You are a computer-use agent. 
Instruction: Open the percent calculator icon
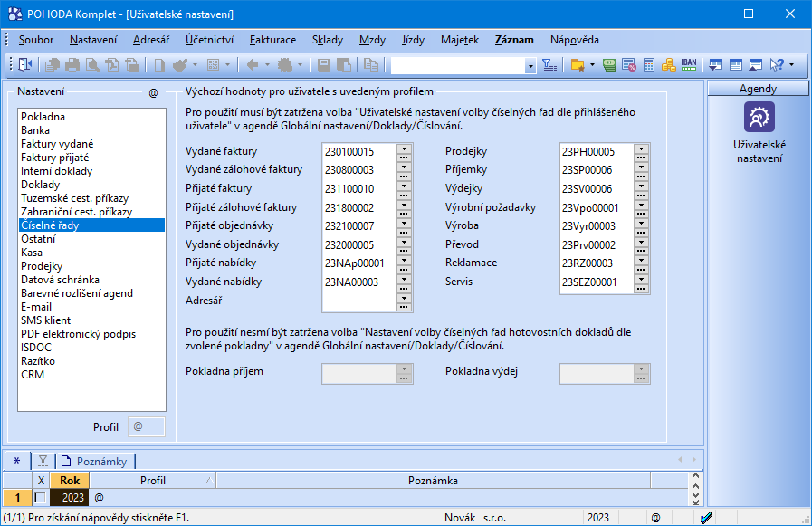[x=628, y=64]
